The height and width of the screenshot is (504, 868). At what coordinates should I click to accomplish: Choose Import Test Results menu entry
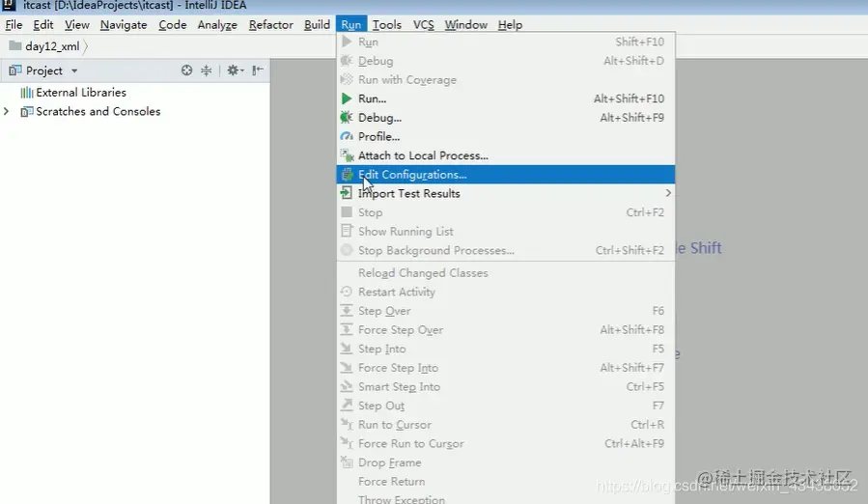(505, 193)
